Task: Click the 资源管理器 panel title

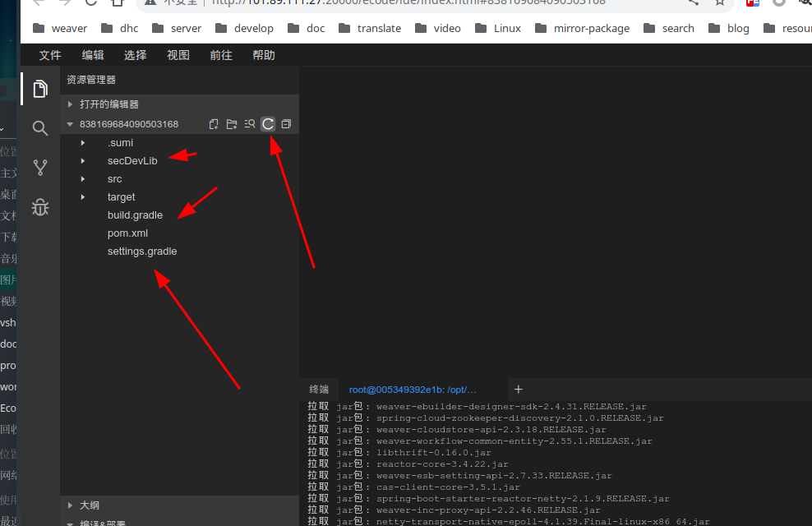Action: click(x=91, y=80)
